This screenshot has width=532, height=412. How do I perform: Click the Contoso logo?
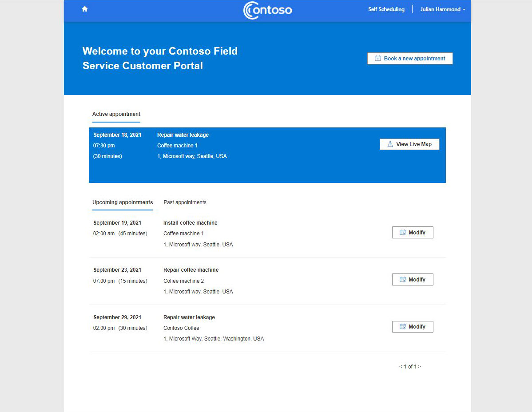(267, 10)
